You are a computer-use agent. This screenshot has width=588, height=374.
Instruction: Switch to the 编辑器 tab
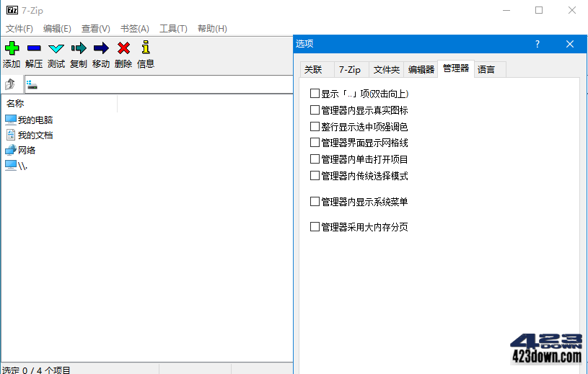point(421,70)
